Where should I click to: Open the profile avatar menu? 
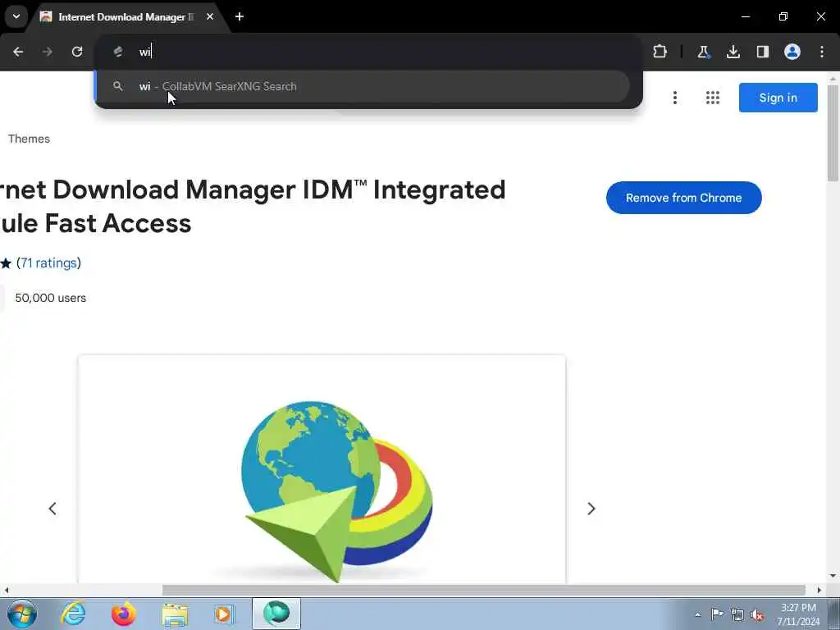click(x=792, y=52)
